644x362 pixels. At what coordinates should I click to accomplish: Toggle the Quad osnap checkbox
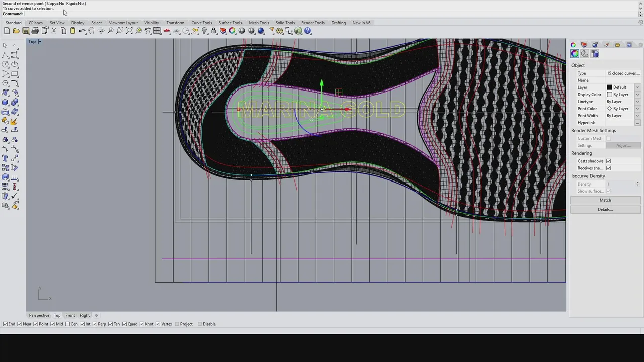125,324
